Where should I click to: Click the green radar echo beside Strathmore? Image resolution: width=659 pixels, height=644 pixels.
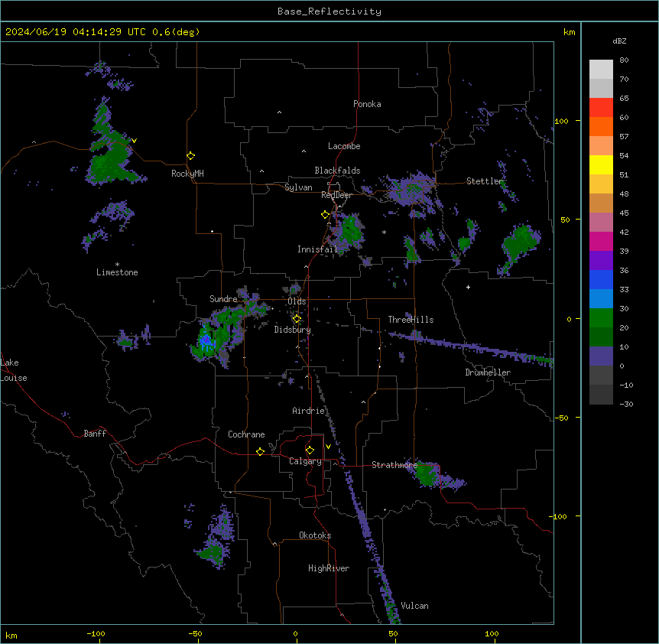[427, 474]
